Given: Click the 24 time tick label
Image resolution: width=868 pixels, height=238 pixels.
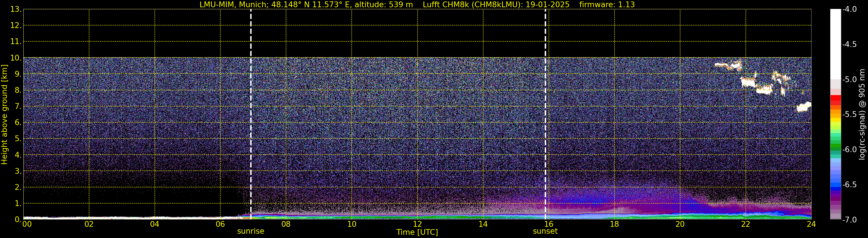Looking at the screenshot, I should pyautogui.click(x=811, y=224).
